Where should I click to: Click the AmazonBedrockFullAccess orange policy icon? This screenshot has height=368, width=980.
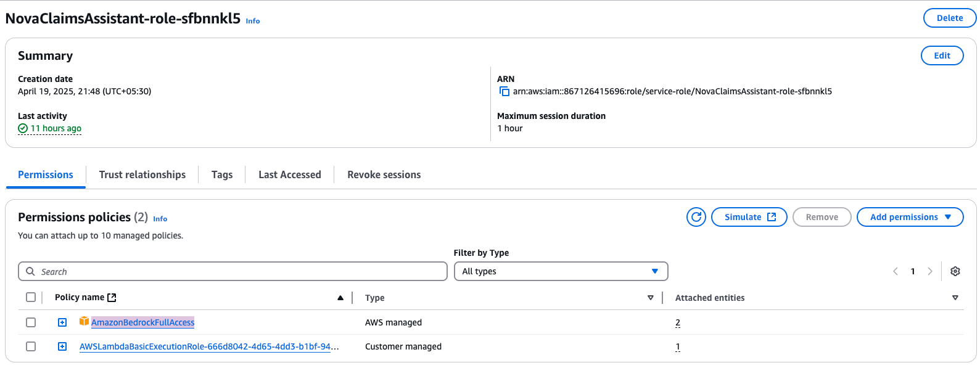(x=84, y=321)
